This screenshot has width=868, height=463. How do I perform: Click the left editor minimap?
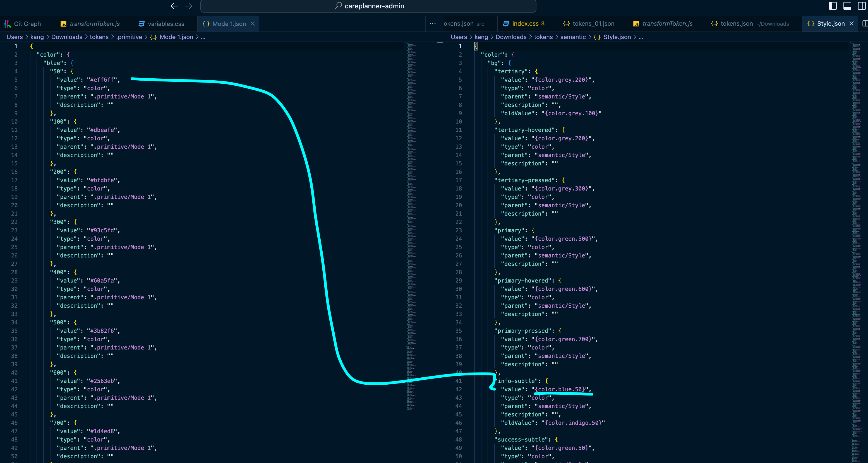(411, 226)
